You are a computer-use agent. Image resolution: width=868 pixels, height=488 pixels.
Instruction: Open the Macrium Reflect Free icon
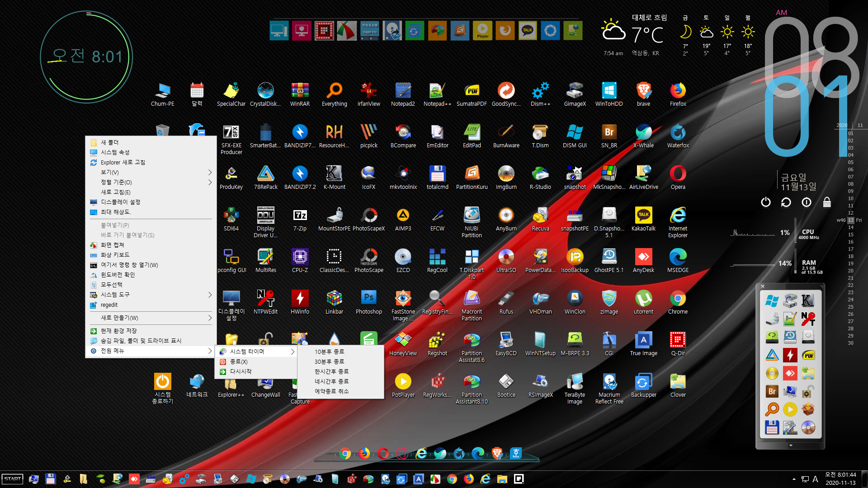point(609,389)
